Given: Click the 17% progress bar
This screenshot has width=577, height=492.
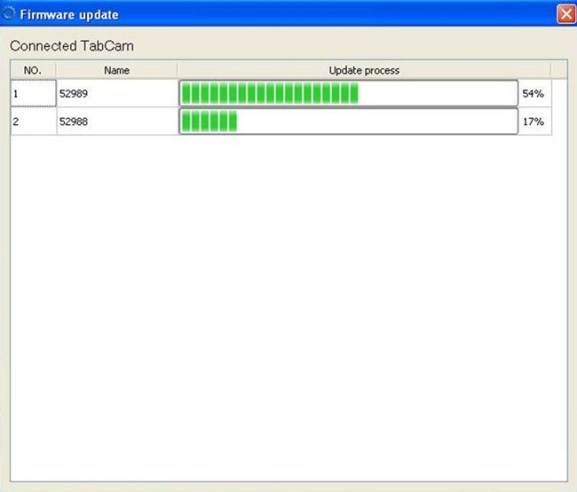Looking at the screenshot, I should pos(348,121).
